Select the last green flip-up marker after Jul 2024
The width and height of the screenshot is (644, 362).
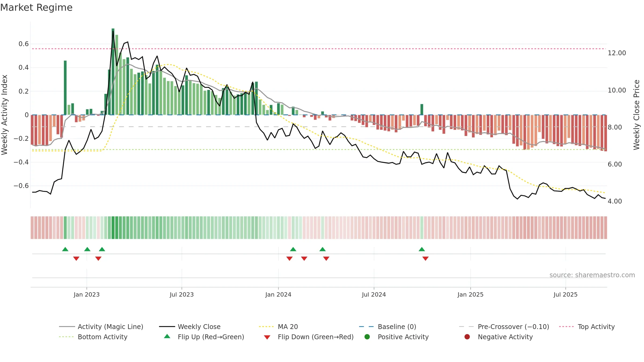422,249
